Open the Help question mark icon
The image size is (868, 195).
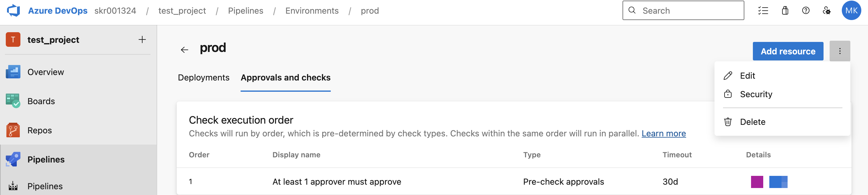click(x=806, y=11)
